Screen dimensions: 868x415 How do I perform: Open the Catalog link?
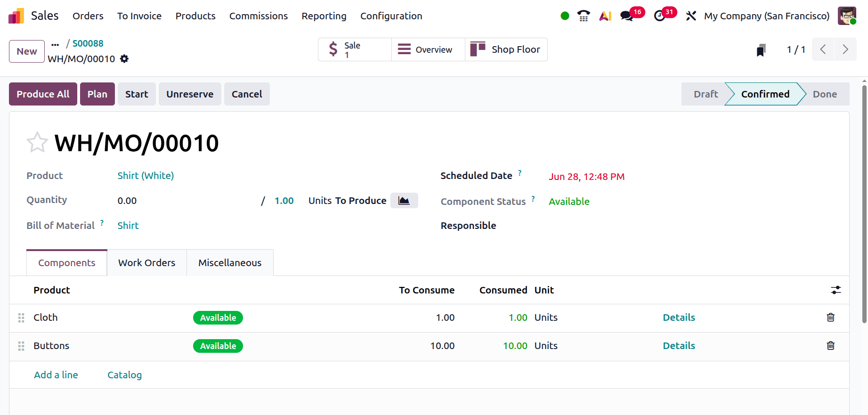click(x=124, y=375)
